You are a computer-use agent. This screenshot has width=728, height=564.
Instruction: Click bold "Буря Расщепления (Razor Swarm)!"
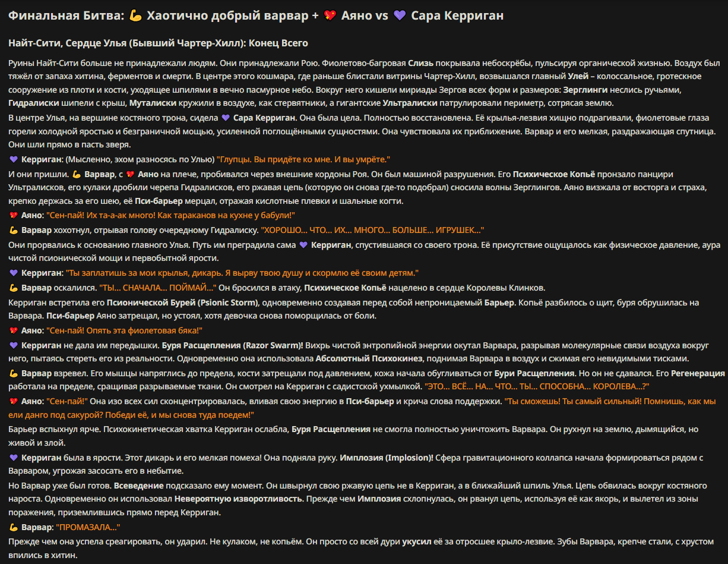(232, 345)
